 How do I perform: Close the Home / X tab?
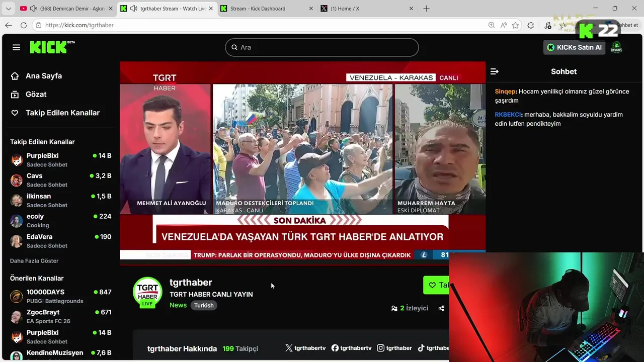tap(411, 9)
